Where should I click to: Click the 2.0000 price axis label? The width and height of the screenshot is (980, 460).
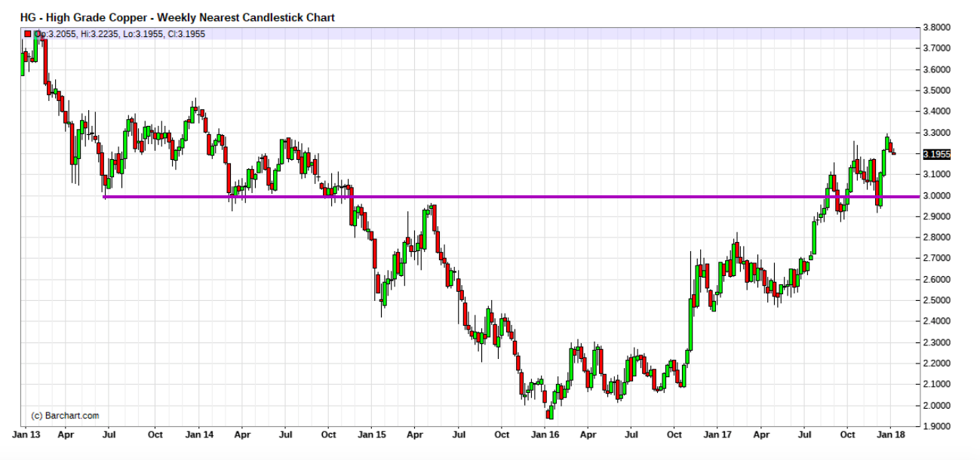(x=937, y=406)
